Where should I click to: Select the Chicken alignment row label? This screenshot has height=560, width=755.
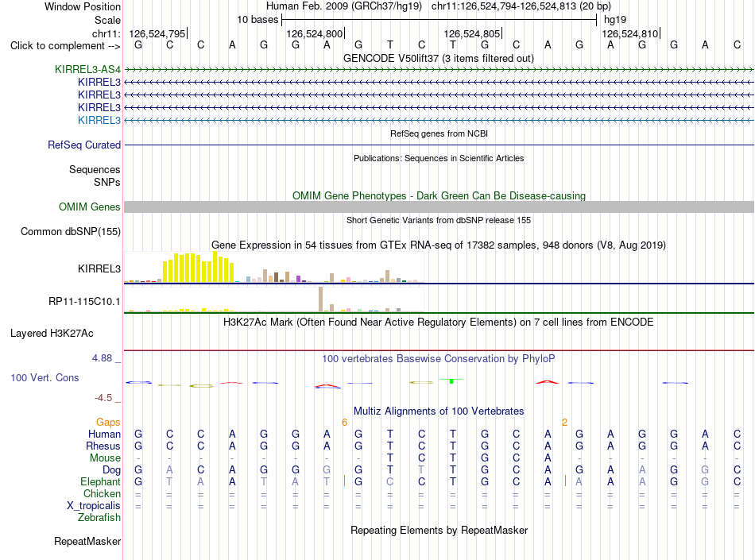(102, 494)
